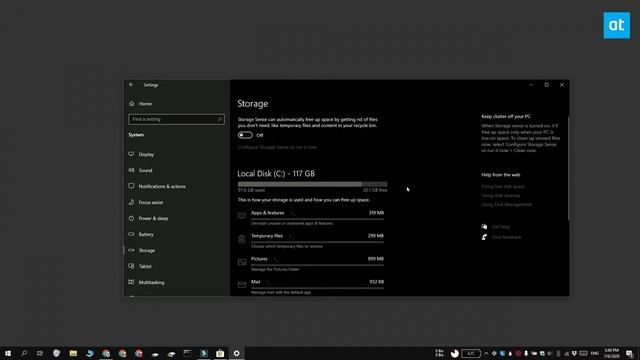Click Settings gear icon on taskbar
The image size is (640, 360).
[236, 353]
